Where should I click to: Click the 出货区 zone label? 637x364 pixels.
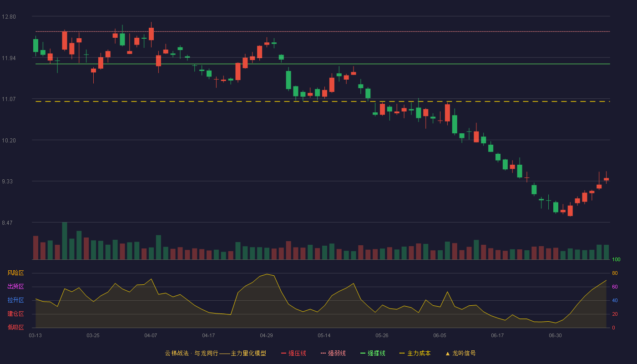[x=15, y=287]
